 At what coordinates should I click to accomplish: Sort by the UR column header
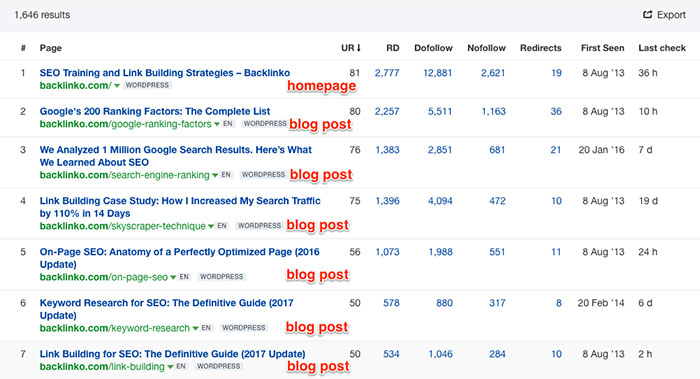point(350,48)
